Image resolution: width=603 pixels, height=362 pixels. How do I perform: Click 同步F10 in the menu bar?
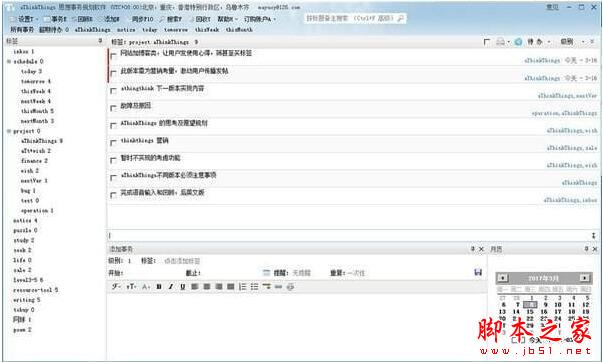click(x=142, y=19)
